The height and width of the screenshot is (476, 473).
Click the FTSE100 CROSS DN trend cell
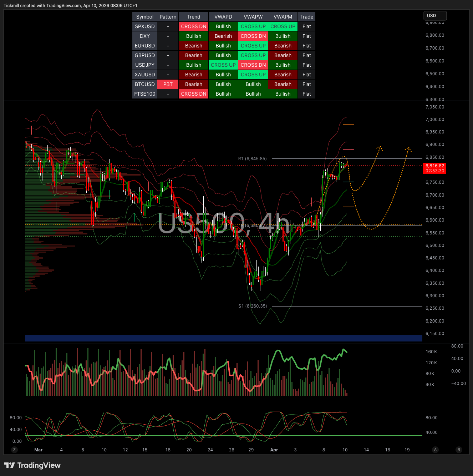point(194,94)
